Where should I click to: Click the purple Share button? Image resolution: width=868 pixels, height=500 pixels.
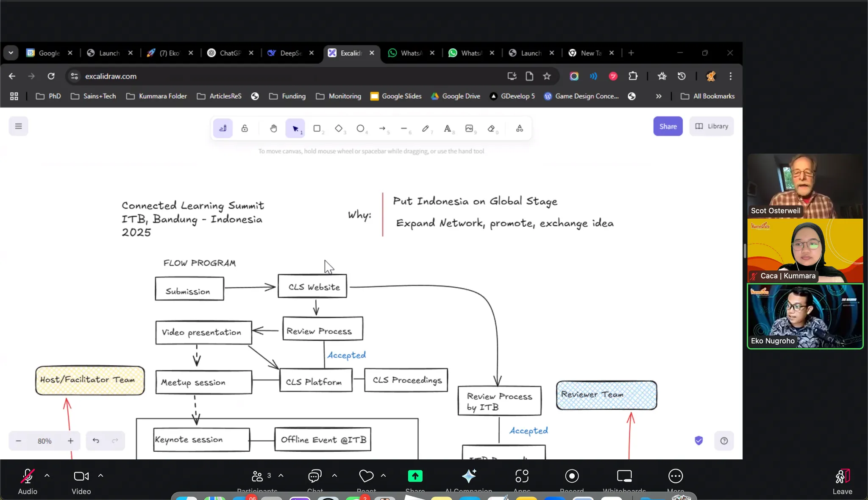pyautogui.click(x=668, y=126)
